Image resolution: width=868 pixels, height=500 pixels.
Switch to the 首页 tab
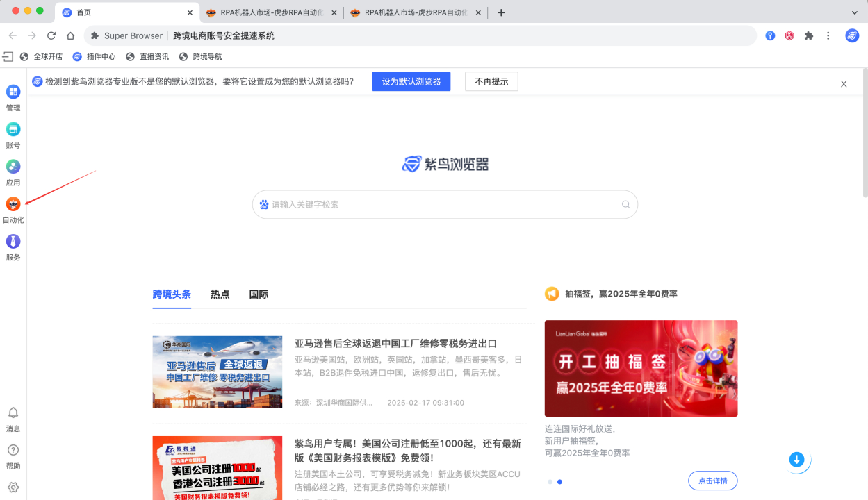click(128, 13)
